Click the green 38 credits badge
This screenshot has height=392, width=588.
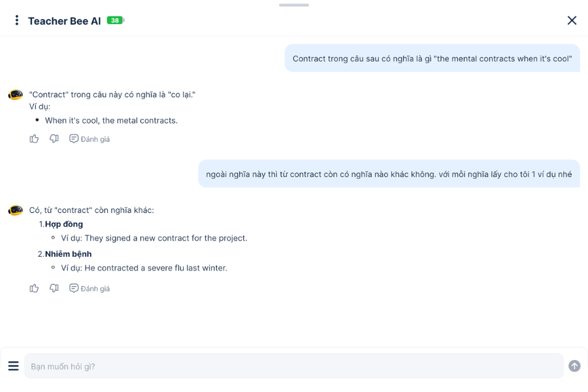(115, 21)
